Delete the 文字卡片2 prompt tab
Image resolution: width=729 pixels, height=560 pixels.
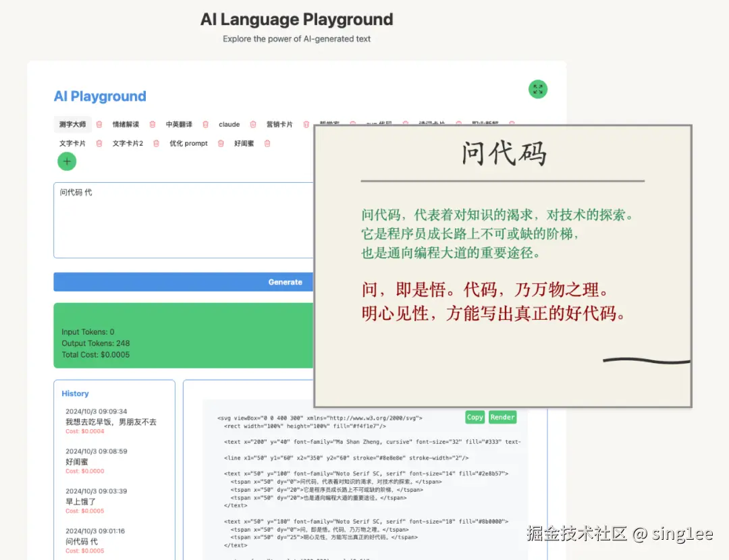[x=156, y=144]
